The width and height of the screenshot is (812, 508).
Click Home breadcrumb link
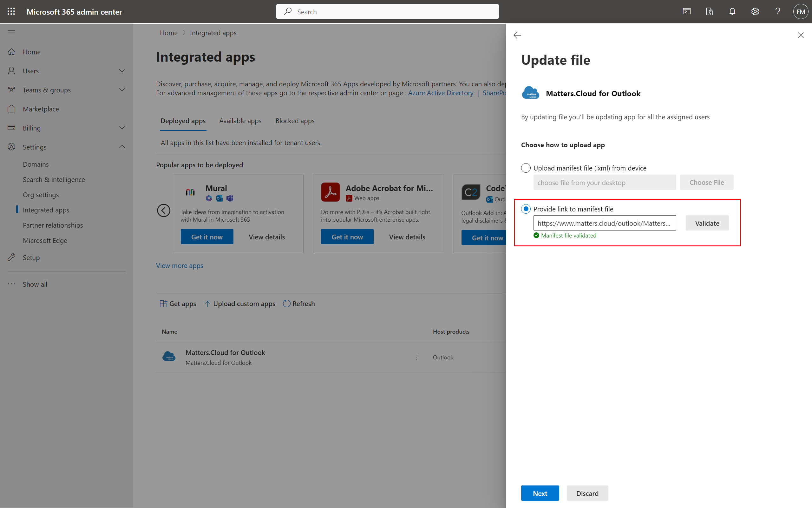click(168, 33)
